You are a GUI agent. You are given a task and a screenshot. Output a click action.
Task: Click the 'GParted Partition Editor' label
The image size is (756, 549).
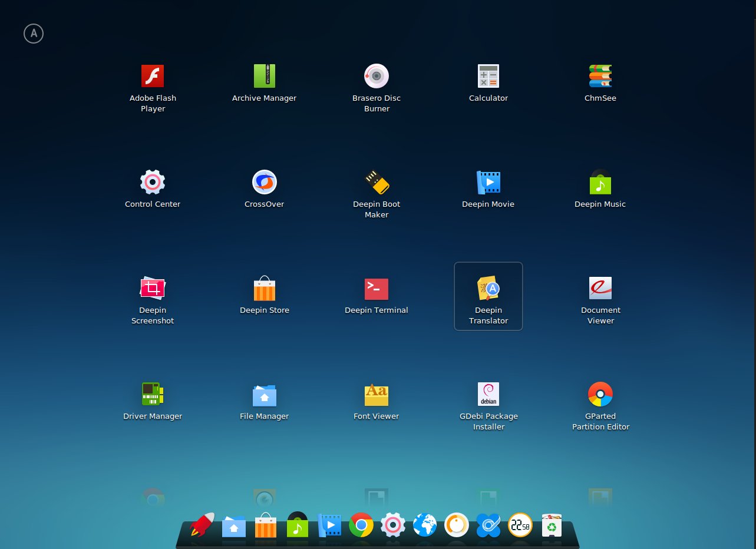[600, 422]
